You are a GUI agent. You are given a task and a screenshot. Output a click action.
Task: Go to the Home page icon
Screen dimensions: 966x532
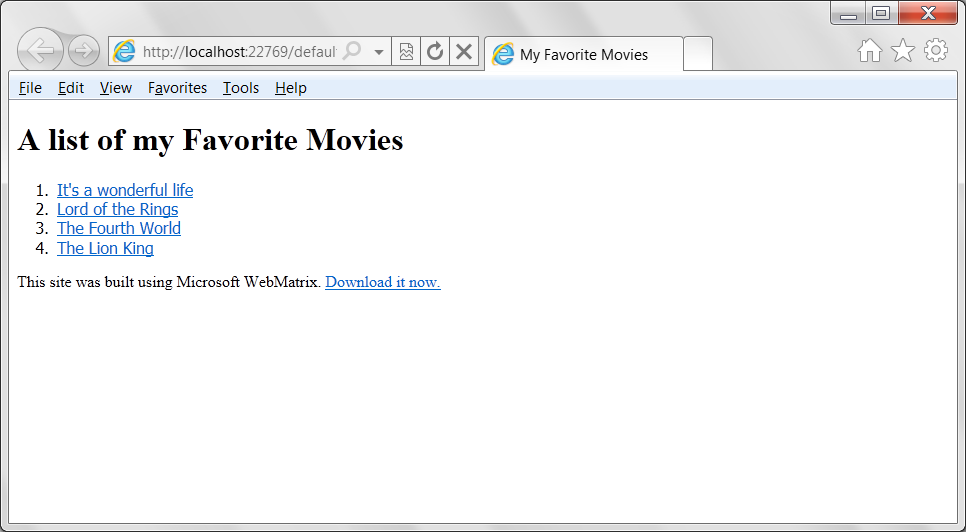coord(869,50)
